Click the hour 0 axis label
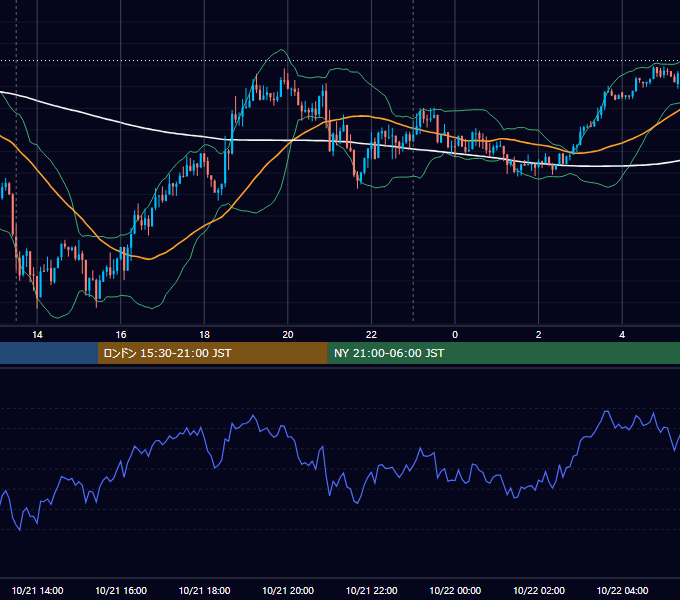 pos(455,335)
